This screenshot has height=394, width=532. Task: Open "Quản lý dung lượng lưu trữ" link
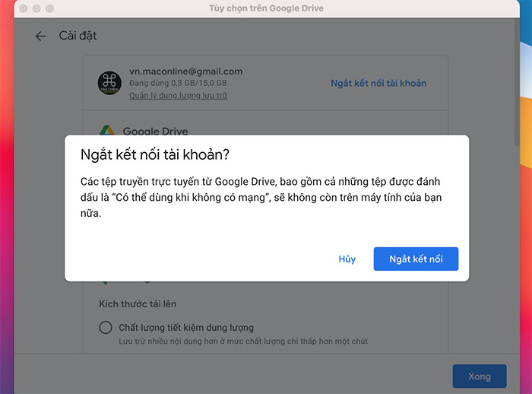point(178,95)
